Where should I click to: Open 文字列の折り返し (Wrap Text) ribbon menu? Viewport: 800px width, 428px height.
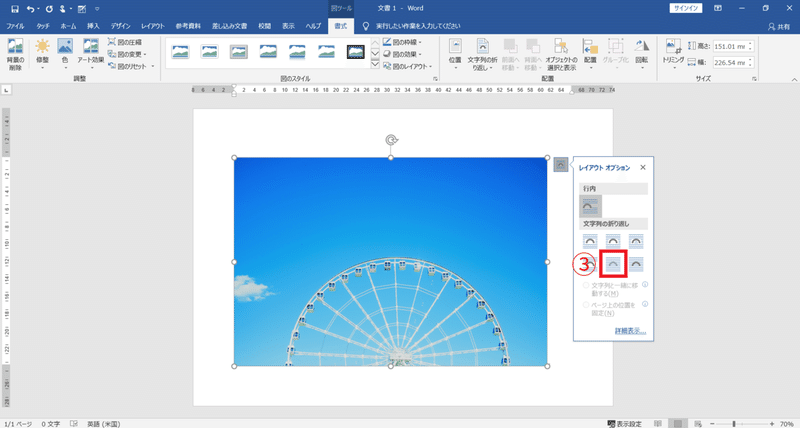482,54
